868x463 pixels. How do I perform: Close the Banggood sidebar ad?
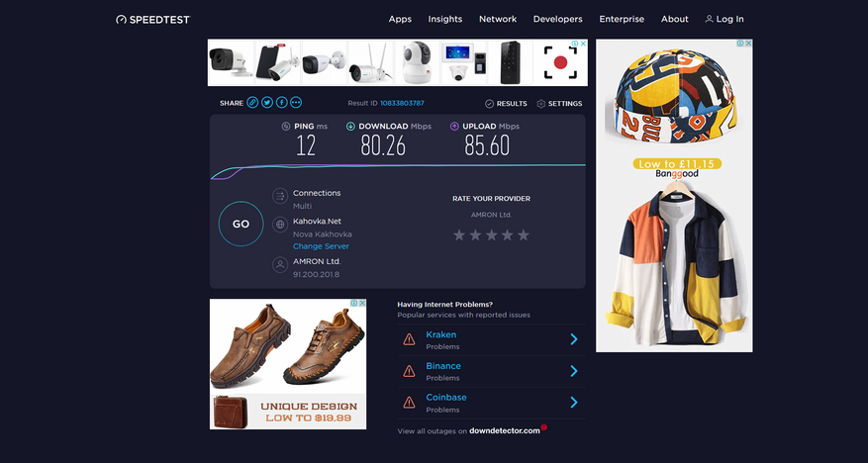pos(748,44)
